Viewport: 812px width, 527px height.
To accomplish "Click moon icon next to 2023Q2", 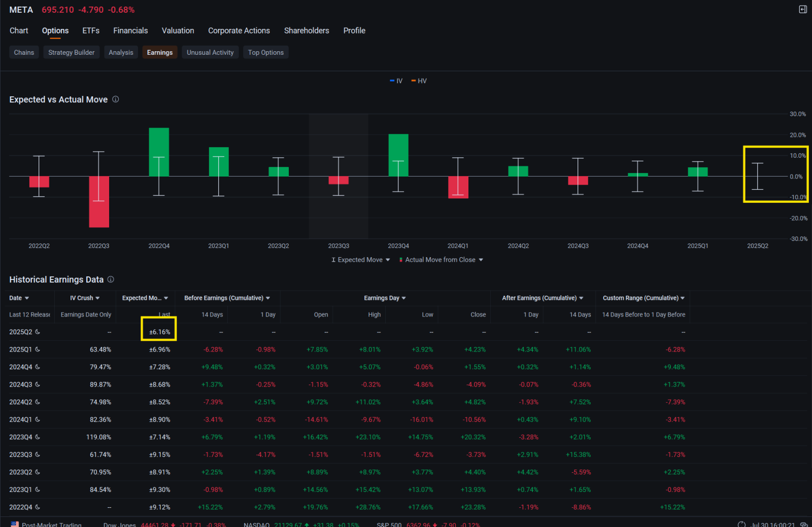I will coord(38,472).
